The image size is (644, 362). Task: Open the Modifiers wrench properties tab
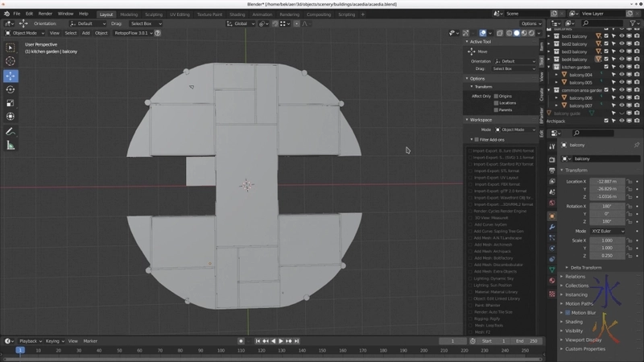coord(552,227)
